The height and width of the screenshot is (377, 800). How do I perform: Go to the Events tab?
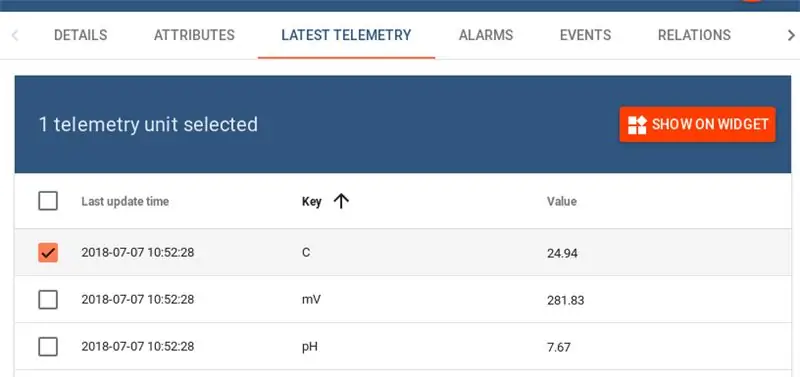pos(585,35)
